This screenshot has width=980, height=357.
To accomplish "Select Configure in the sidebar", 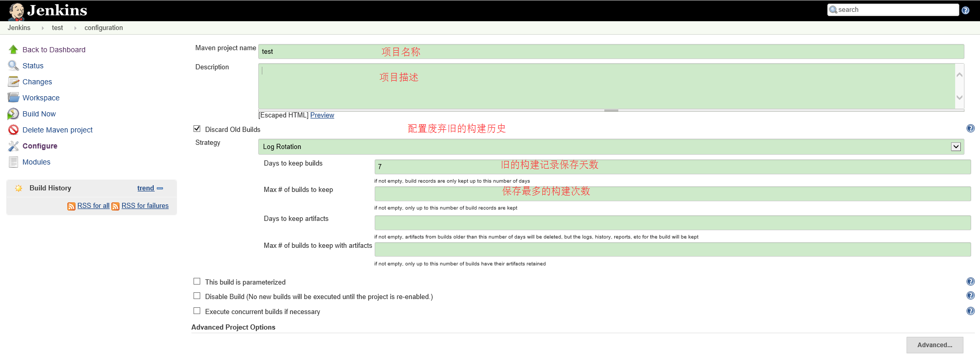I will (x=40, y=146).
